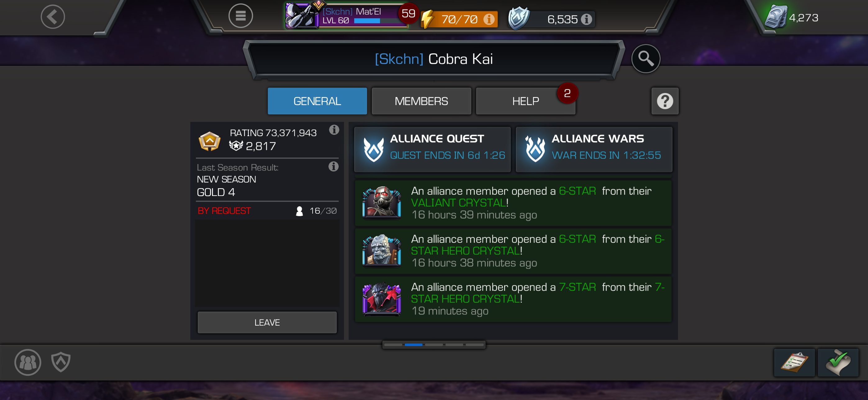This screenshot has width=868, height=400.
Task: Open the green checkmark objectives icon
Action: [x=838, y=362]
